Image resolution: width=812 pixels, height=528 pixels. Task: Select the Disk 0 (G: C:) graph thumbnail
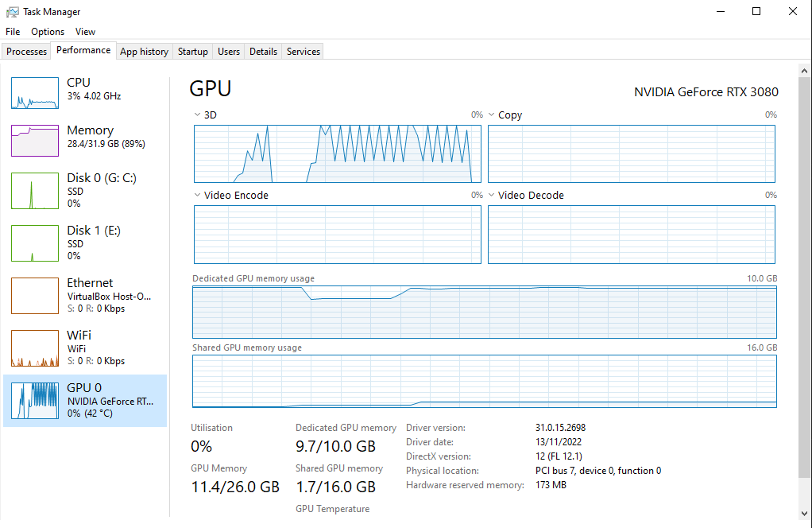tap(35, 191)
